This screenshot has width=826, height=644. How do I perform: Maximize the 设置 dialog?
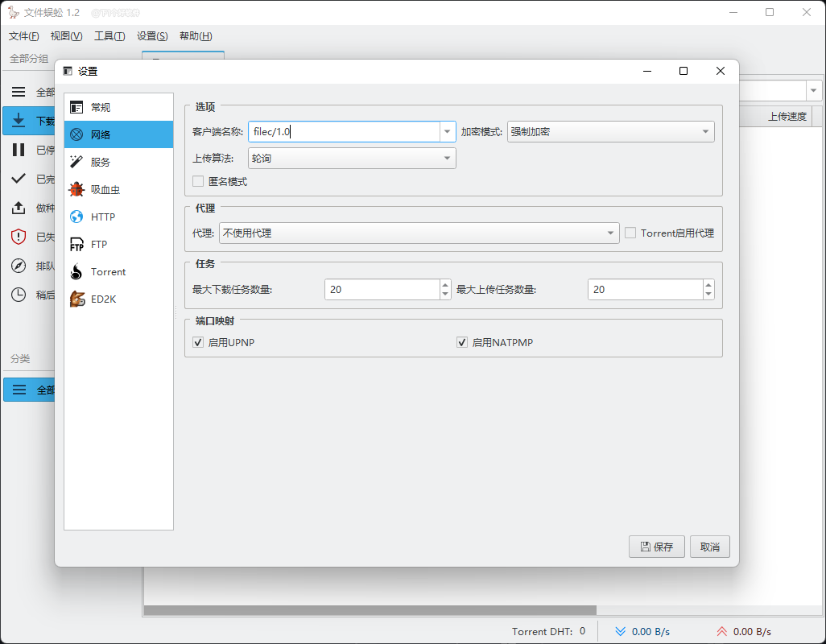(684, 71)
